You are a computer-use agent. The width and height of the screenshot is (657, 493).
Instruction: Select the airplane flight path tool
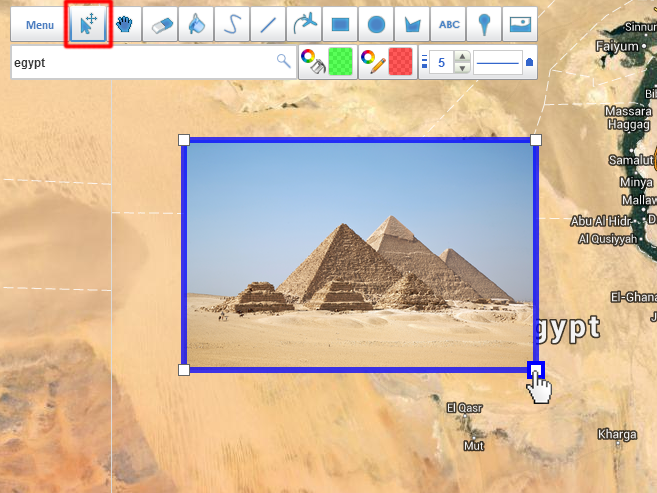coord(304,24)
